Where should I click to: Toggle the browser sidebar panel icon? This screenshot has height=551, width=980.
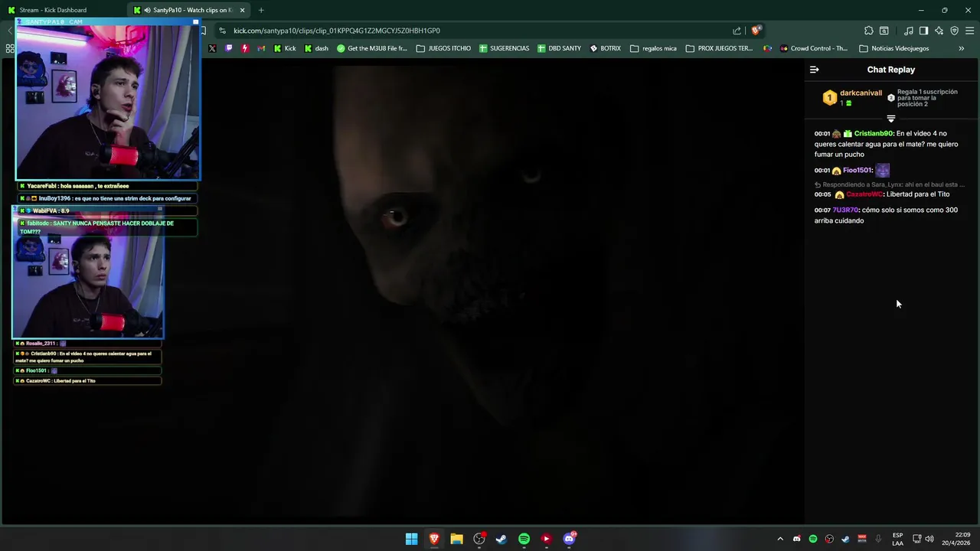pos(923,31)
